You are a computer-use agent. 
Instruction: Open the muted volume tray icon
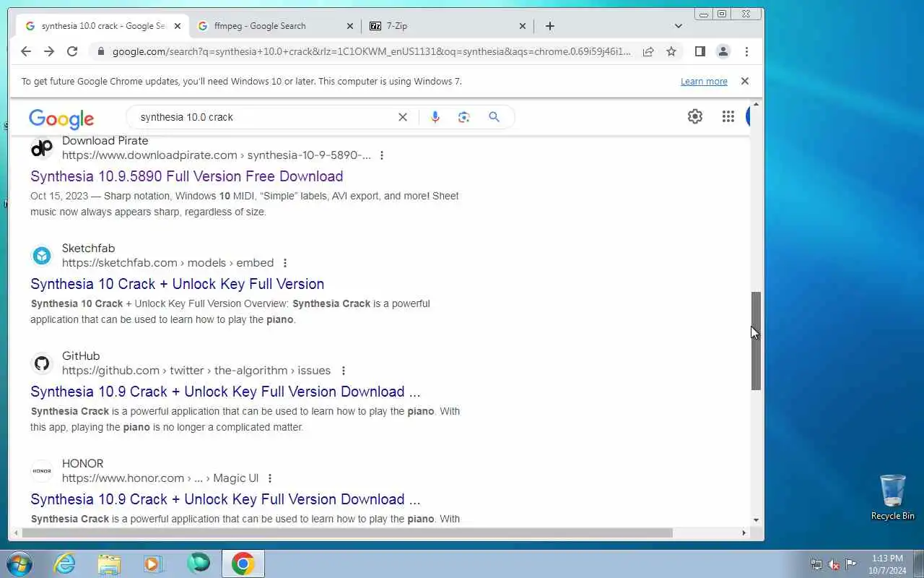[834, 564]
